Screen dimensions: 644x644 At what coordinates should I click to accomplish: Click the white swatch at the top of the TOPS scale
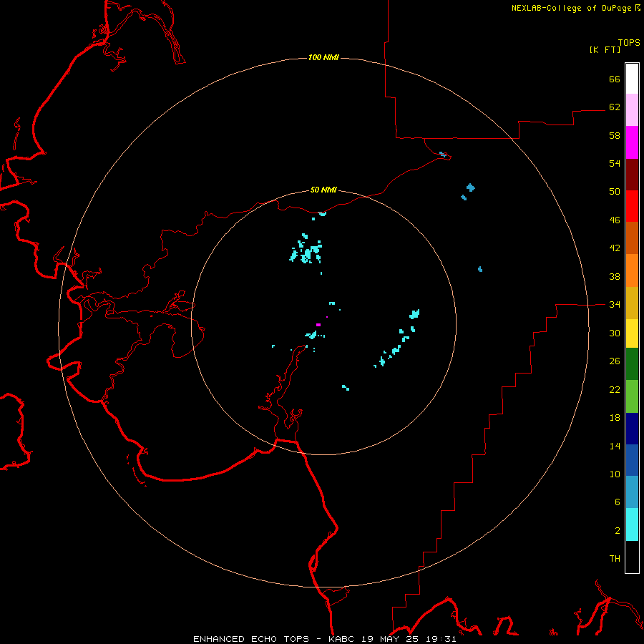[x=632, y=79]
